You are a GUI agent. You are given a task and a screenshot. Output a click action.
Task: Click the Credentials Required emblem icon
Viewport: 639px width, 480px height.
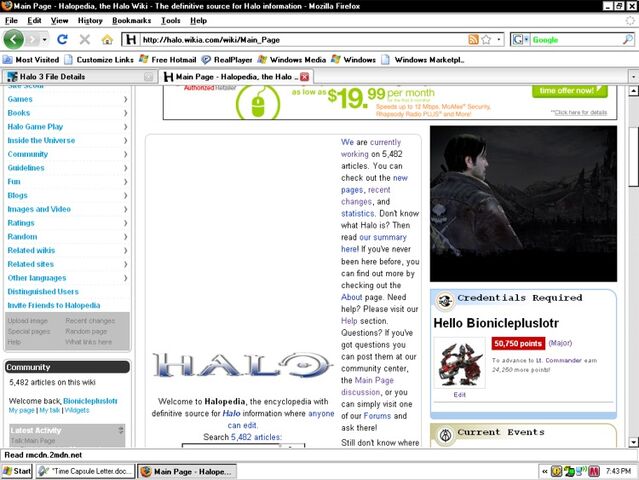(x=445, y=301)
